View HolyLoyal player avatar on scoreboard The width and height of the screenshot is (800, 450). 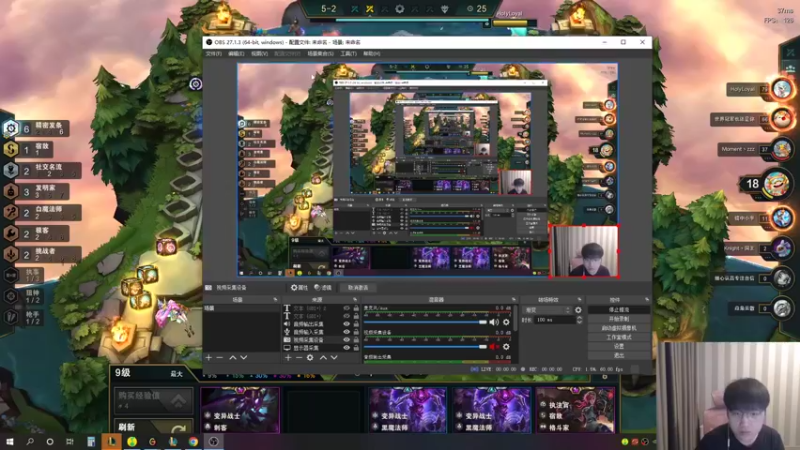[782, 89]
